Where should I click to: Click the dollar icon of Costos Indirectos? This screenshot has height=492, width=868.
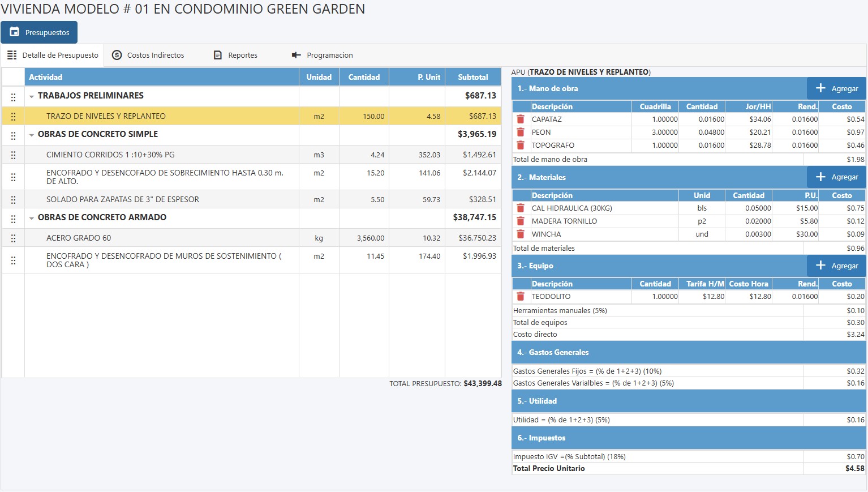pos(117,55)
